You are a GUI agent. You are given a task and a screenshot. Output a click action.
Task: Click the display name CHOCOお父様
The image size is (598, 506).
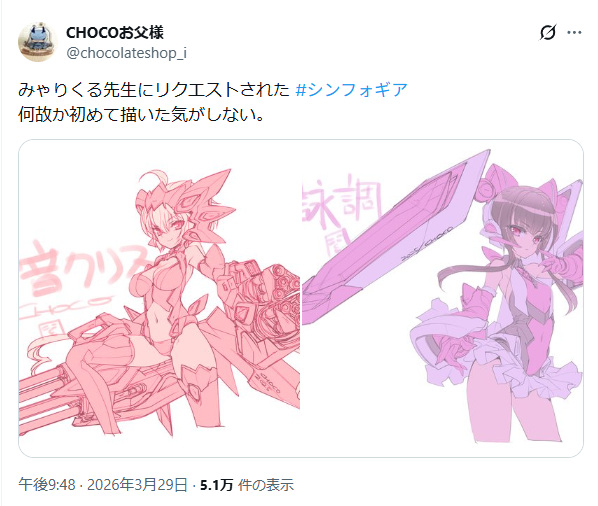click(x=115, y=32)
